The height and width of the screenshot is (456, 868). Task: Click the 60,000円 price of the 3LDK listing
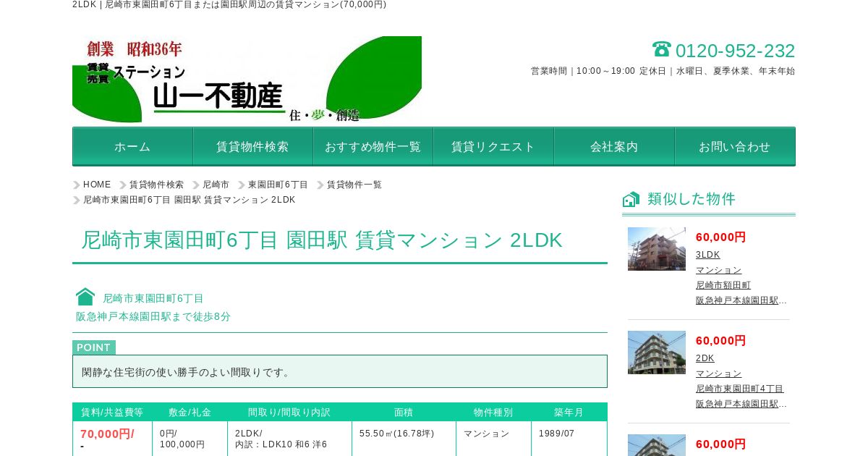(721, 237)
